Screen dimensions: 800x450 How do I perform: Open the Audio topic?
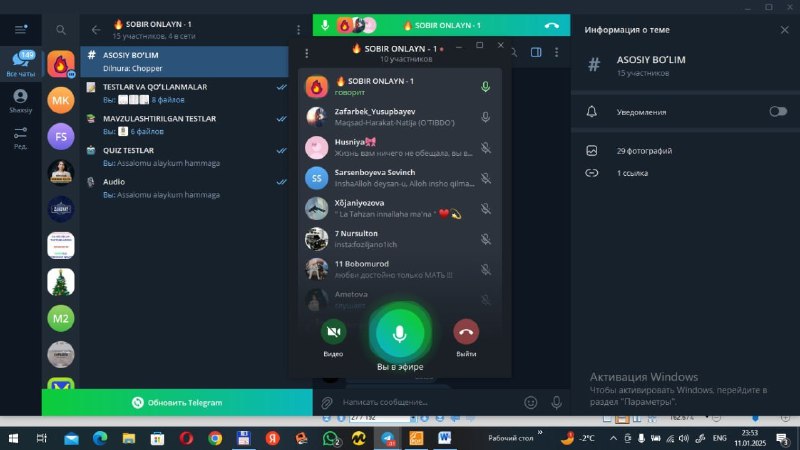[184, 188]
